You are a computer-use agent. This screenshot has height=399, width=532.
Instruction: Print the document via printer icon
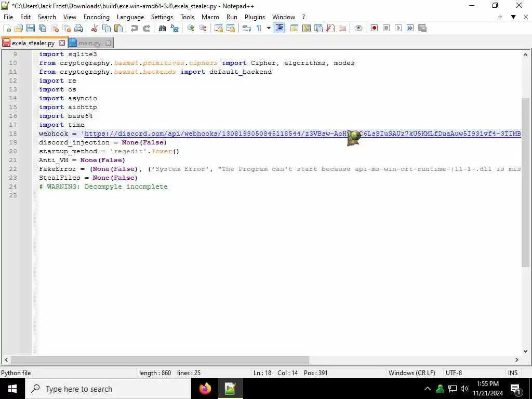78,28
